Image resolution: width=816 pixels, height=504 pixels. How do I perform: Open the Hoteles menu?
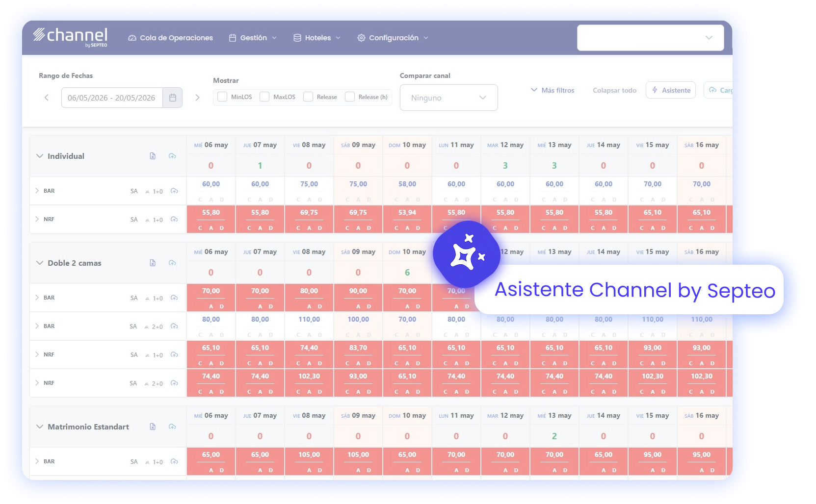(x=317, y=38)
